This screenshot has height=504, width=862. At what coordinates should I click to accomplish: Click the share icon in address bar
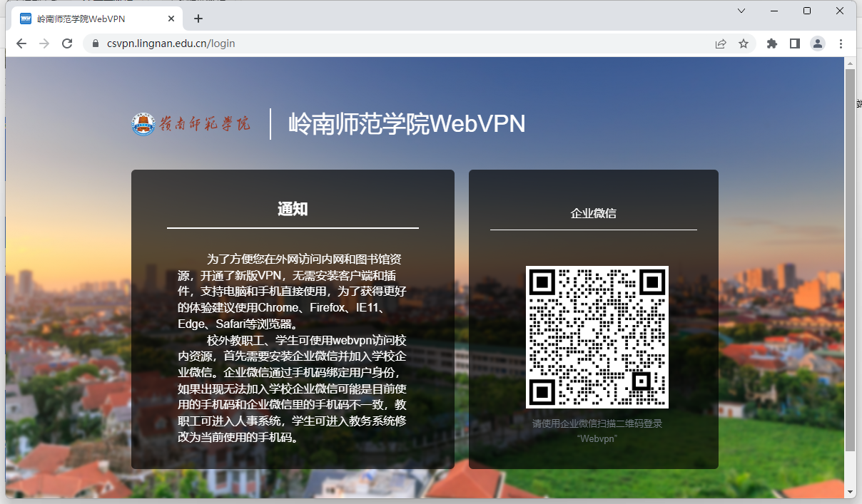(721, 43)
